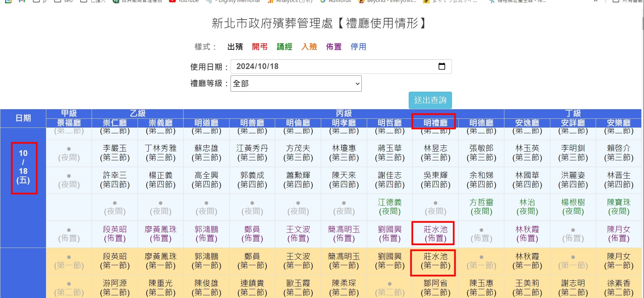Click the red 開弔 legend label
Viewport: 644px width, 298px height.
[x=260, y=47]
